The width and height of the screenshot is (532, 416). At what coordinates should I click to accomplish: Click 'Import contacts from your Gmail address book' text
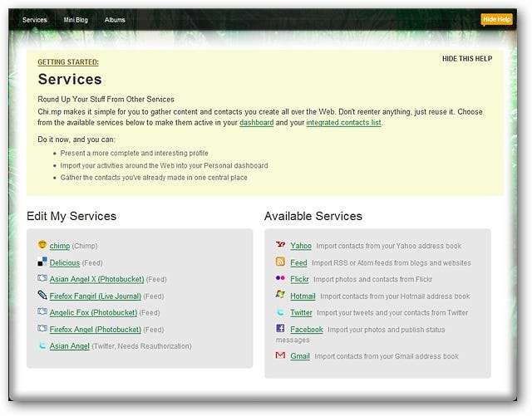[x=387, y=356]
